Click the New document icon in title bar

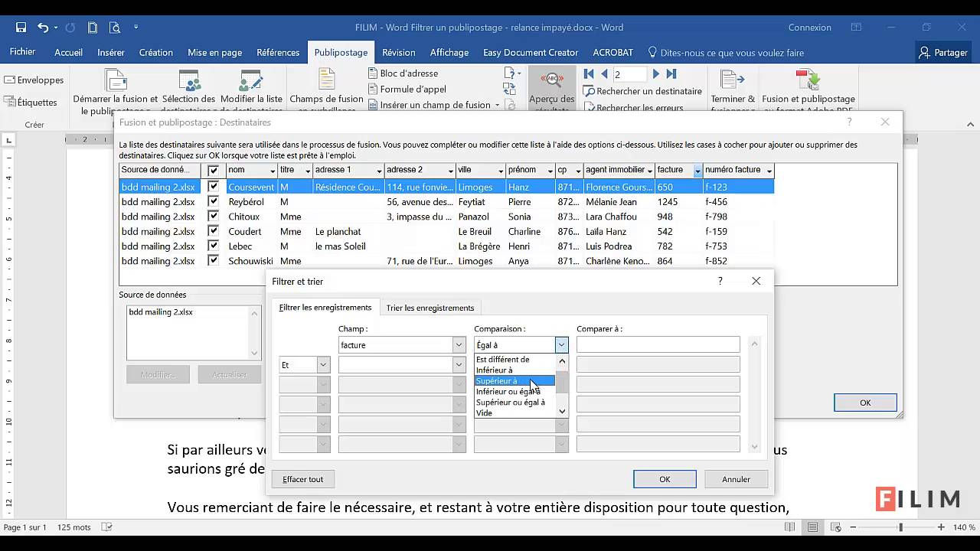[x=93, y=28]
